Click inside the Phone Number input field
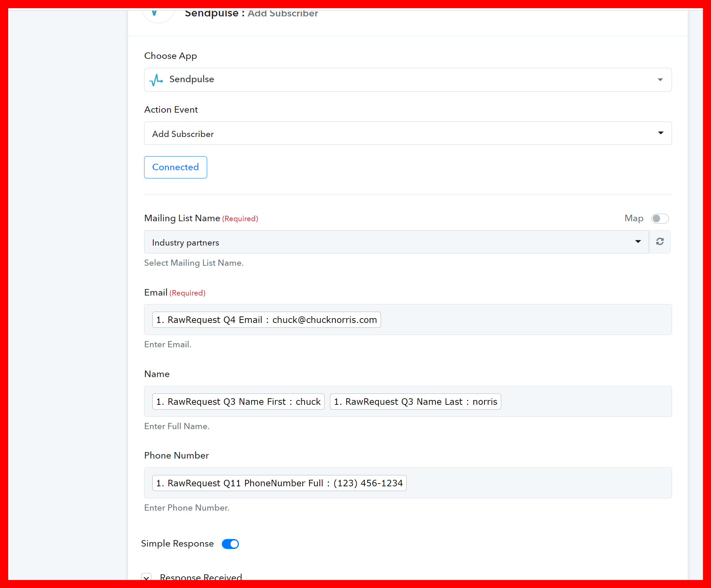711x588 pixels. pos(408,483)
